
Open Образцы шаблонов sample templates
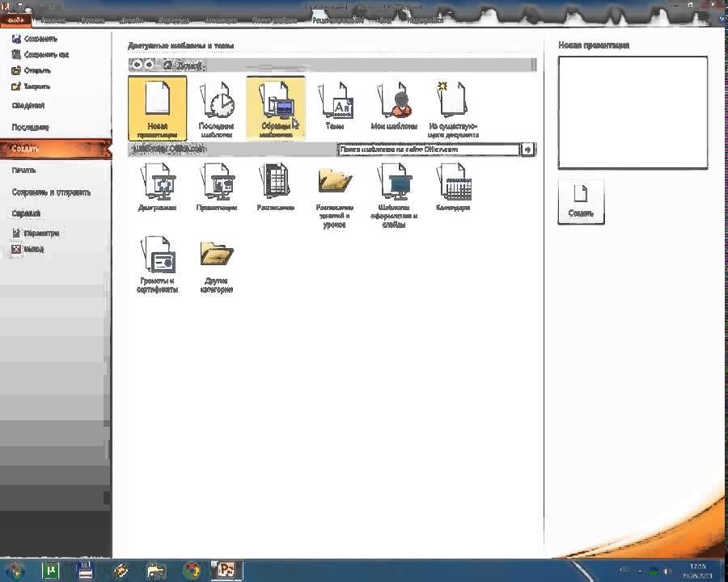(x=276, y=108)
